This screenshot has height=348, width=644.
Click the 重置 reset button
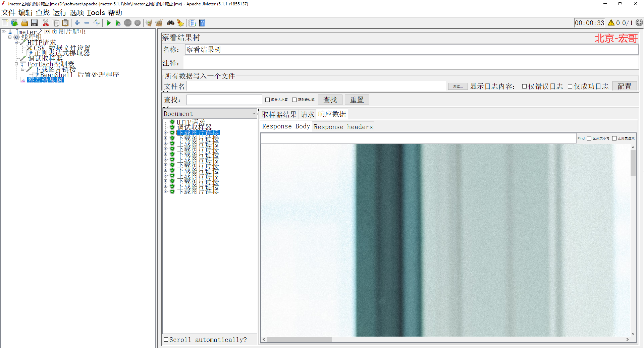point(357,100)
